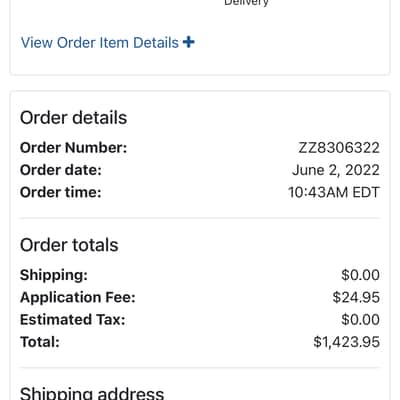Click the Estimated Tax value $0.00
Image resolution: width=400 pixels, height=400 pixels.
[x=360, y=320]
